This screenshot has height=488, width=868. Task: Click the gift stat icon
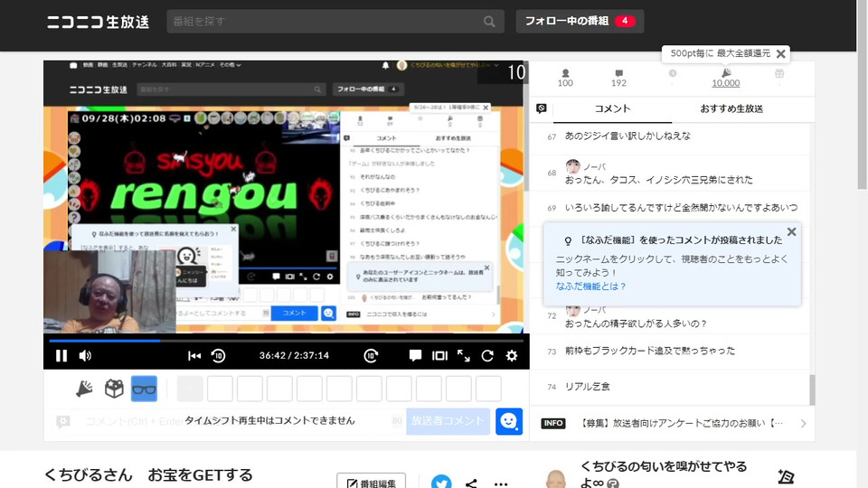coord(779,73)
